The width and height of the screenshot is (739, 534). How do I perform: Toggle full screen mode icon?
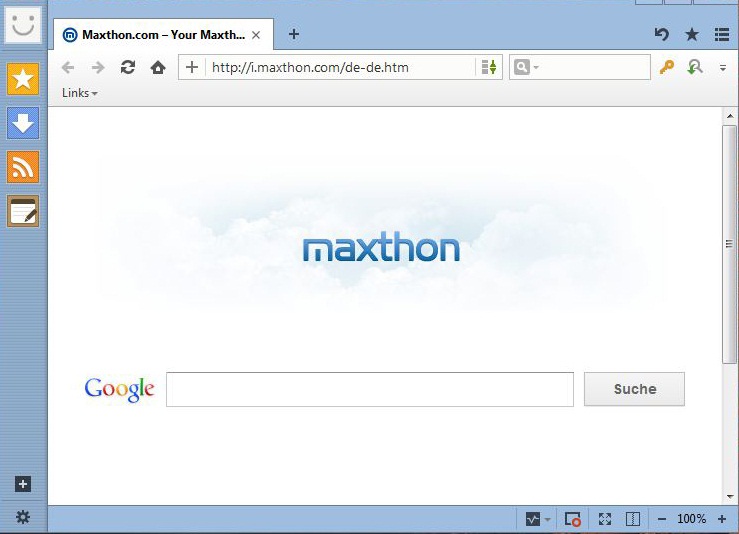point(605,519)
